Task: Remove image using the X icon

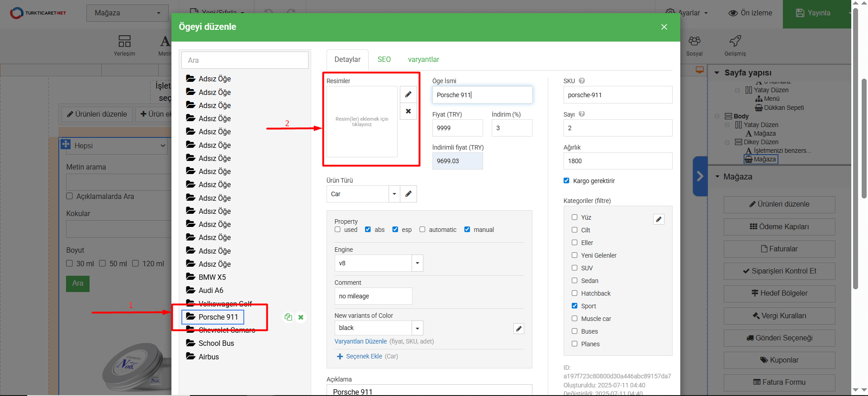Action: 408,111
